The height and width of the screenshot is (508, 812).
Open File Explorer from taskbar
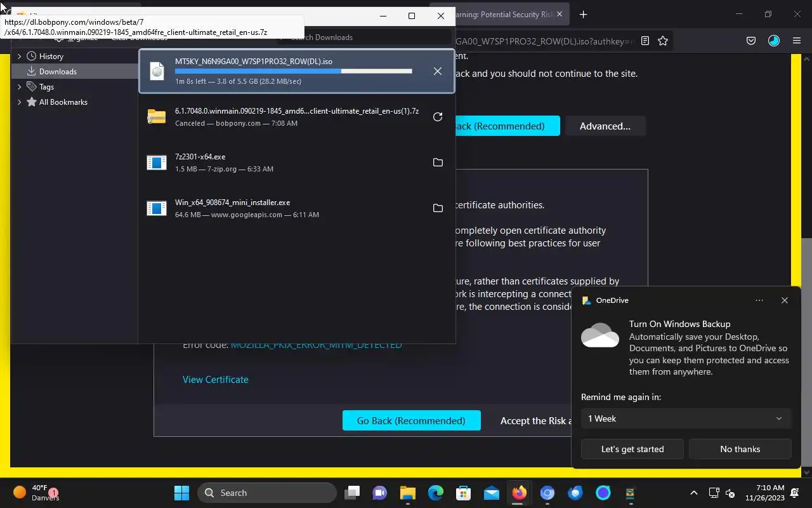(x=407, y=493)
